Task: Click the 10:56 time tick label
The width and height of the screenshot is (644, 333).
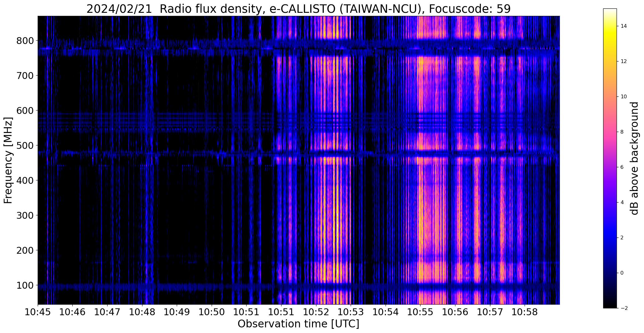Action: pos(455,312)
